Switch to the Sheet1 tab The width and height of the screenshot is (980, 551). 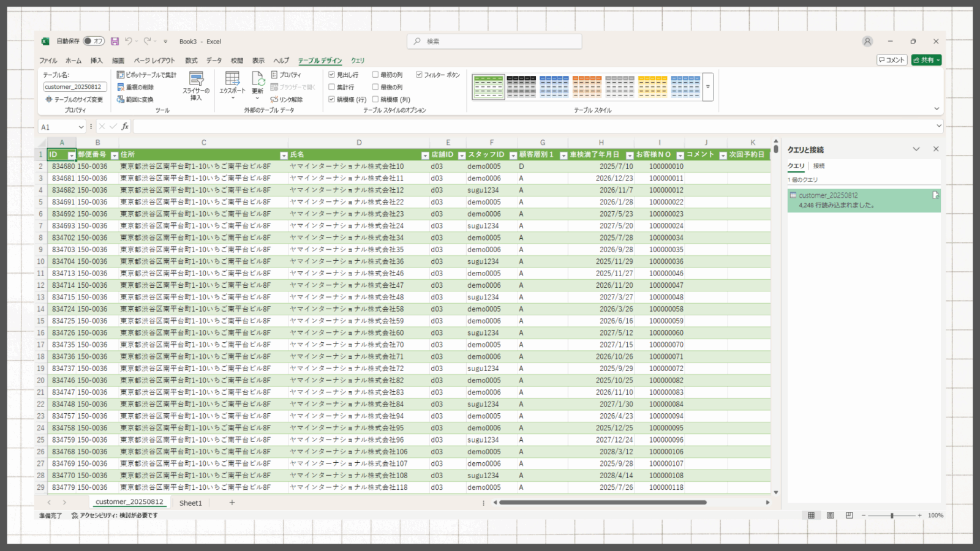coord(190,503)
